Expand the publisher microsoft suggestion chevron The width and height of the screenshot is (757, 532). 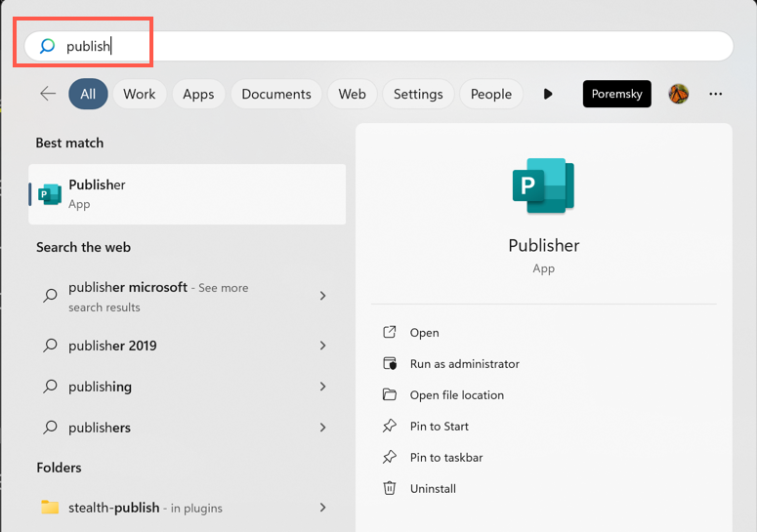(323, 296)
